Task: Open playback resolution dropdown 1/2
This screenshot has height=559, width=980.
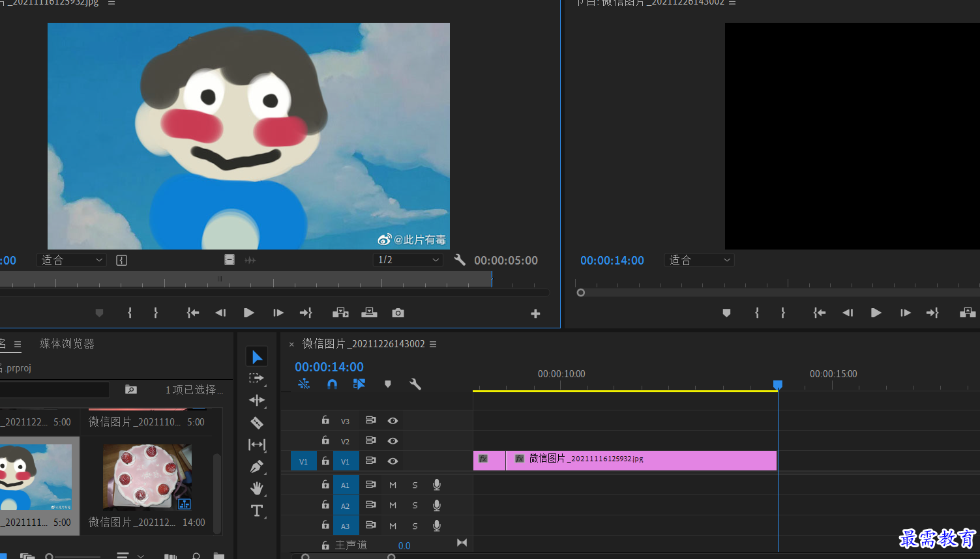Action: click(409, 260)
